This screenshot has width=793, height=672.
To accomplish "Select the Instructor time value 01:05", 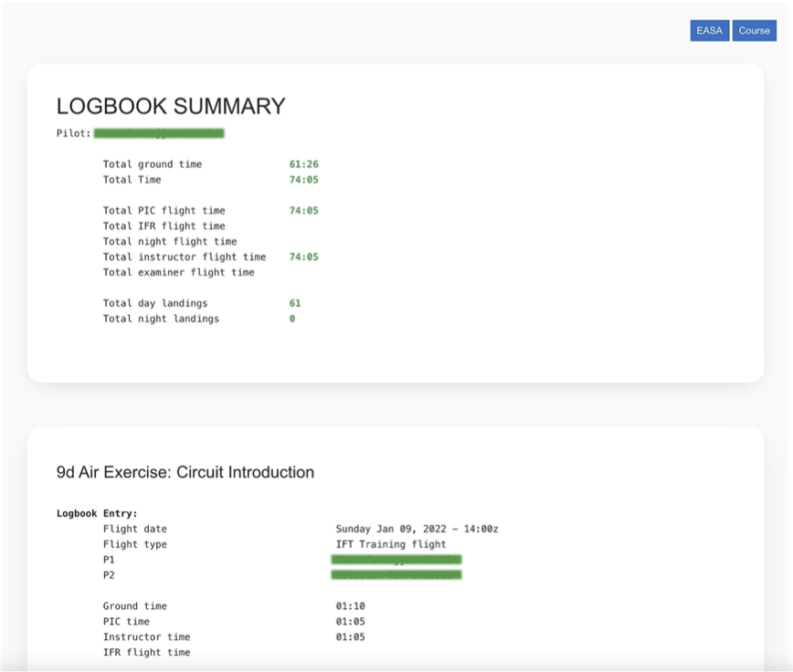I will pos(351,637).
